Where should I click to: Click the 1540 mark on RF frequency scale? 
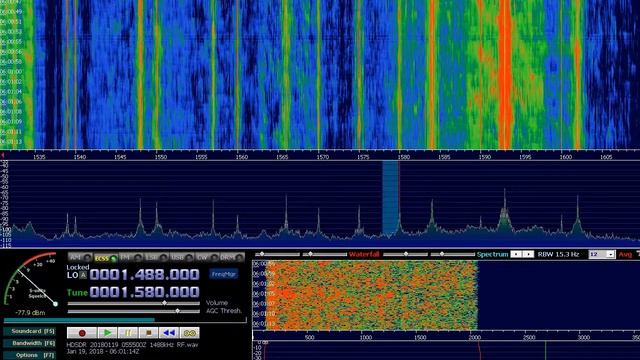coord(80,157)
